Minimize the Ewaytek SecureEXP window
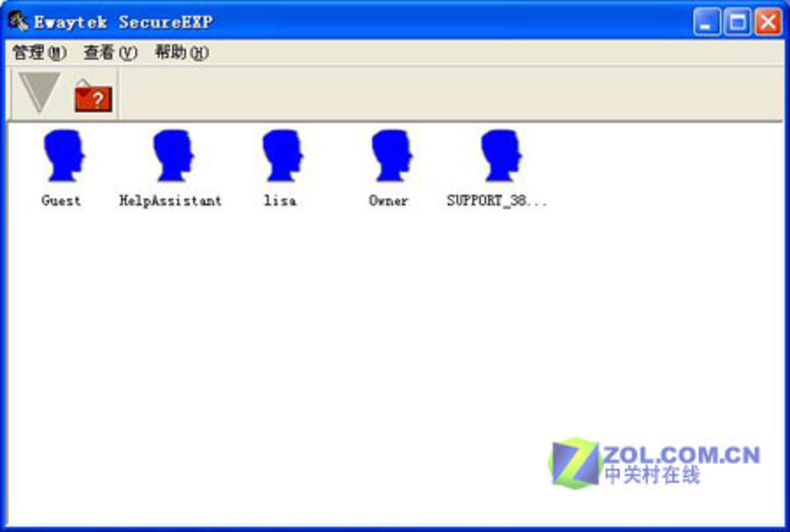Image resolution: width=790 pixels, height=532 pixels. click(706, 23)
